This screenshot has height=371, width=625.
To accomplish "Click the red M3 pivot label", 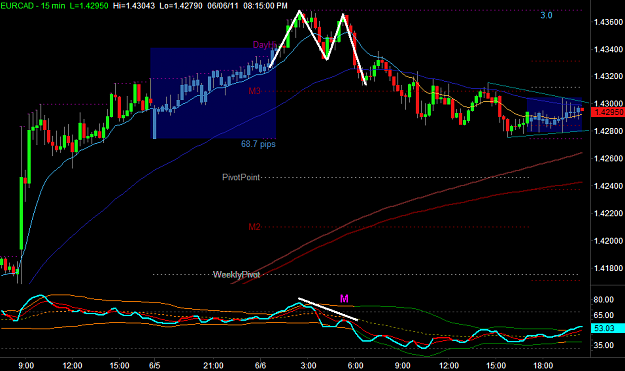I will (254, 91).
